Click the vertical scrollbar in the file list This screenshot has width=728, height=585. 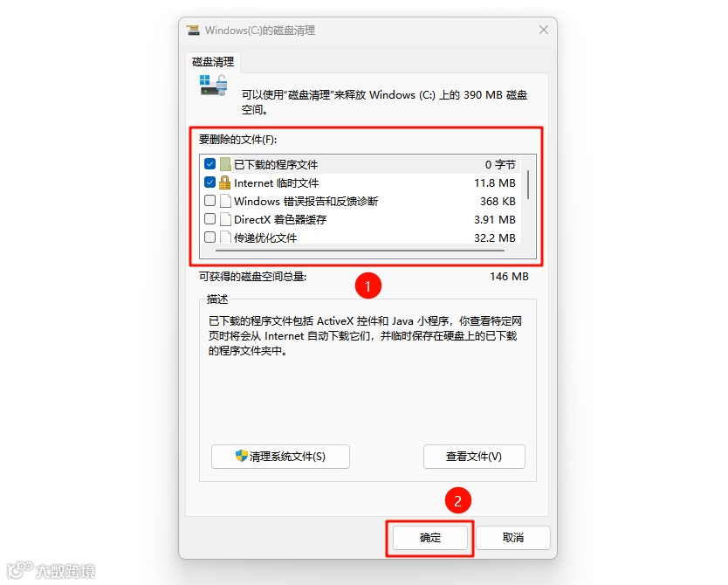point(528,184)
